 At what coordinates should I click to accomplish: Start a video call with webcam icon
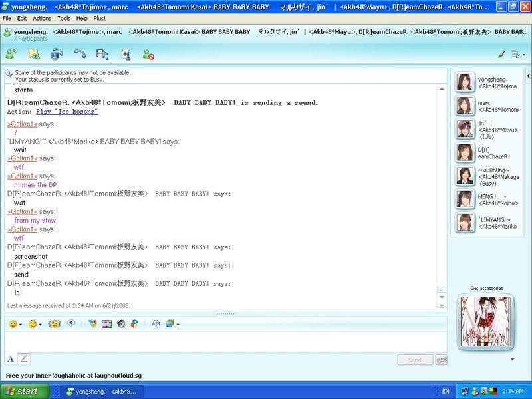[57, 54]
